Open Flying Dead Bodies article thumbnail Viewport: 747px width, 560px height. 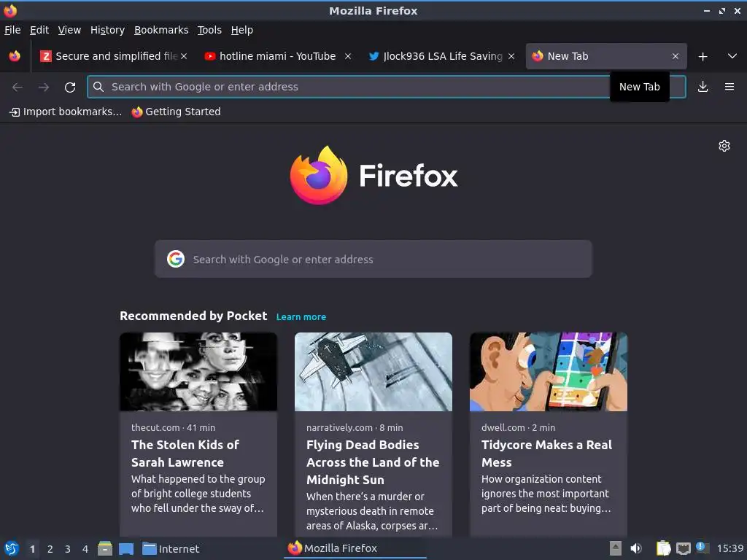[x=373, y=371]
